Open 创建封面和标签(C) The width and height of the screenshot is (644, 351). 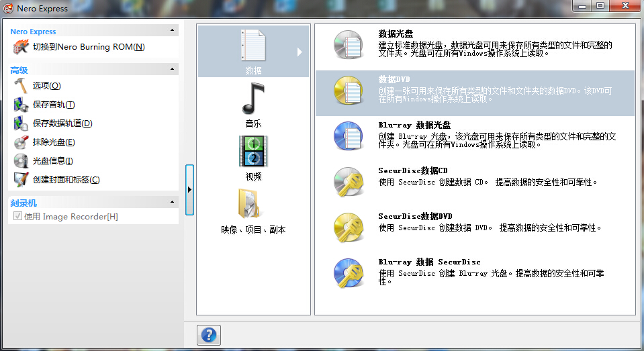66,179
